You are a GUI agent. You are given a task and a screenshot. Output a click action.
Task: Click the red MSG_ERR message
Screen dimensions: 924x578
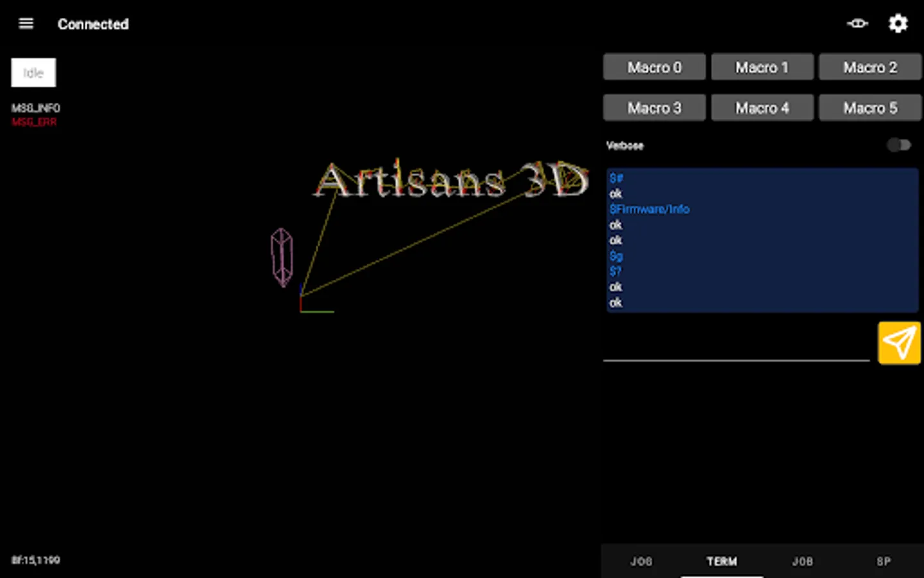(35, 122)
